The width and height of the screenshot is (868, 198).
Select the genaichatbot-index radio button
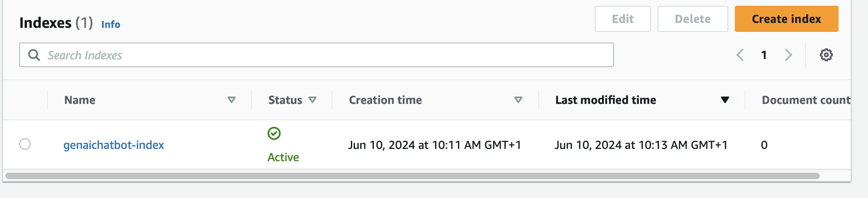[x=25, y=144]
